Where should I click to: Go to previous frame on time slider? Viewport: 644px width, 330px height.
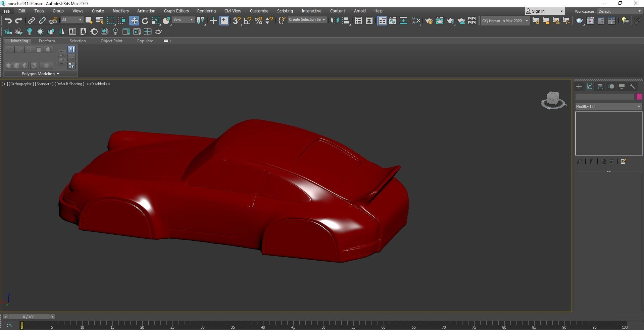(5, 317)
